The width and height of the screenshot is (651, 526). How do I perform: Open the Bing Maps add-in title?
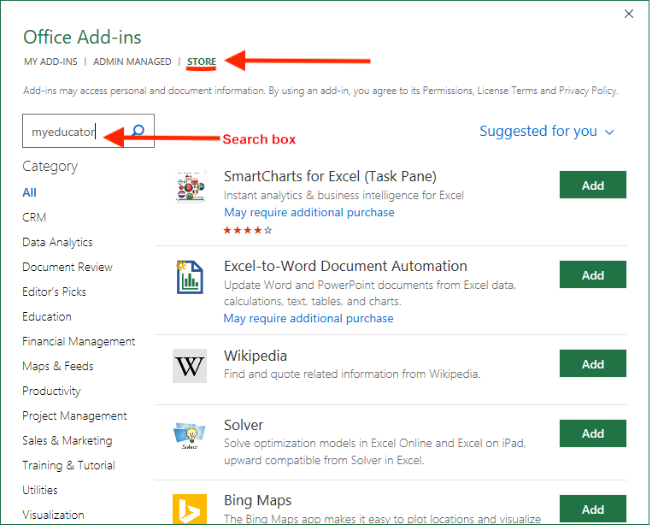coord(257,501)
